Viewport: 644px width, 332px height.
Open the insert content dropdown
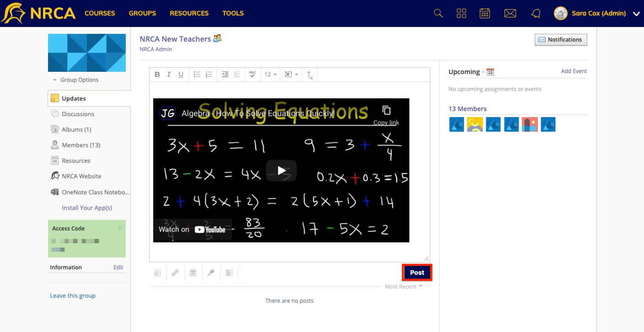(x=291, y=75)
